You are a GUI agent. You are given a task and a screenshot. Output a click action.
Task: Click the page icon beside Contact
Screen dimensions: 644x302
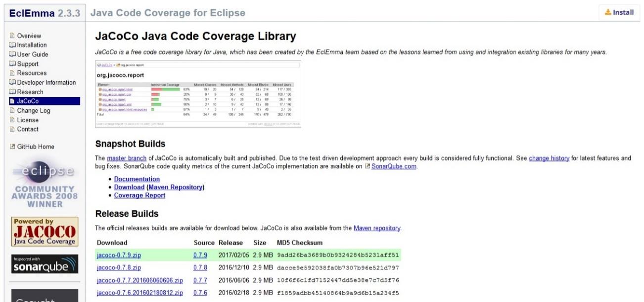pos(12,129)
